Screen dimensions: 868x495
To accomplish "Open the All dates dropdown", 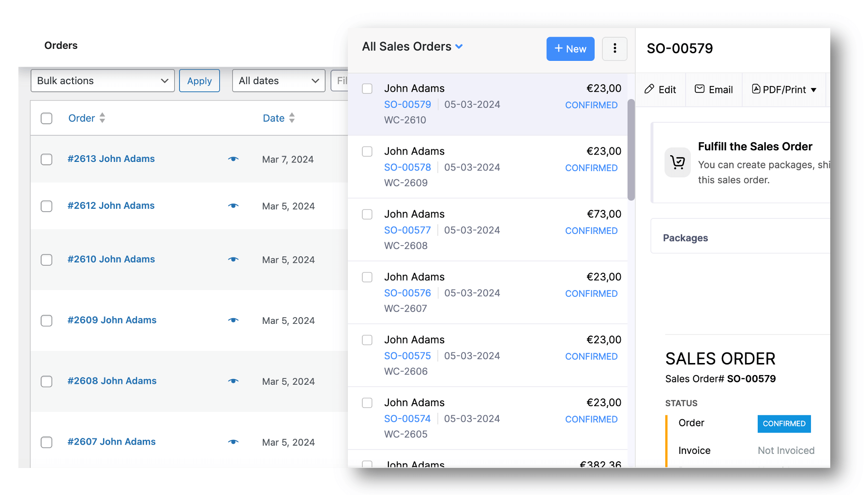I will tap(278, 81).
